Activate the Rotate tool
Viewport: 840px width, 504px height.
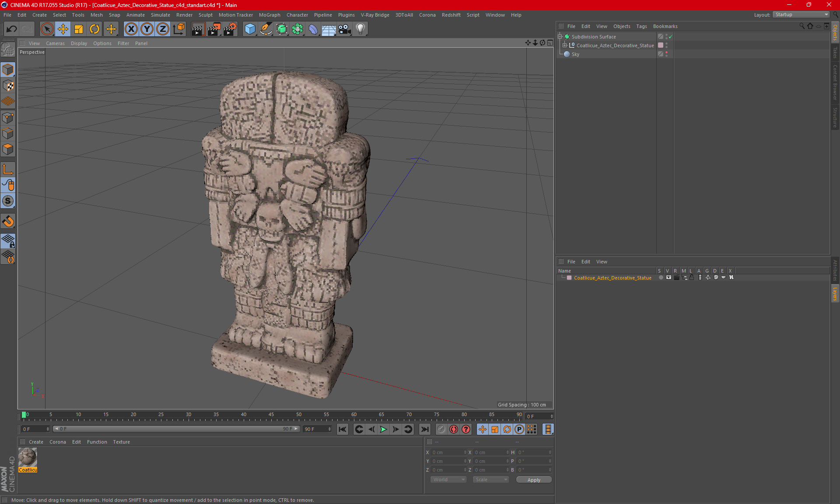(94, 29)
